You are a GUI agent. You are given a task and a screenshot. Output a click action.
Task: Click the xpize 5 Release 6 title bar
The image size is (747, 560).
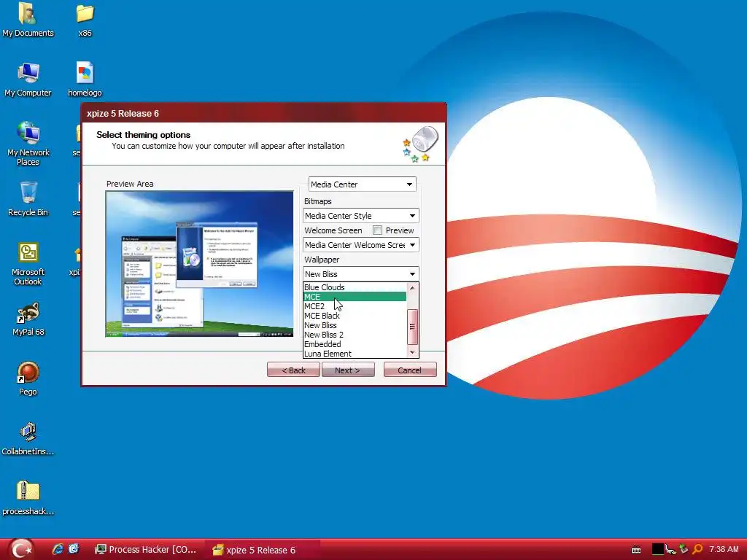(x=263, y=113)
